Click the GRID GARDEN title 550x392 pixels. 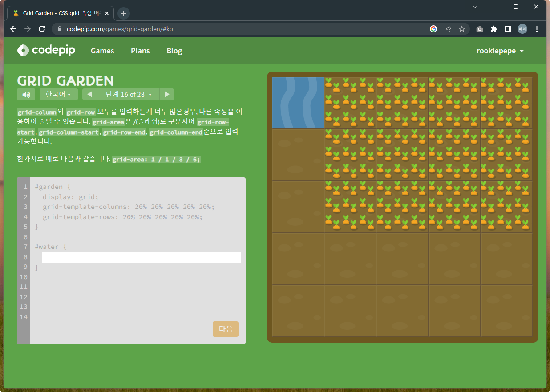click(x=65, y=80)
